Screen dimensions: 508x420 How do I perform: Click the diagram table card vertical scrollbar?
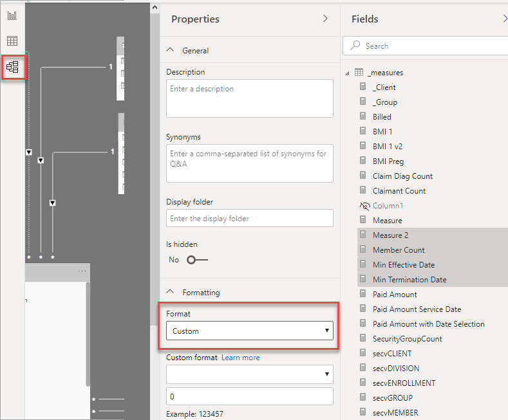(88, 334)
